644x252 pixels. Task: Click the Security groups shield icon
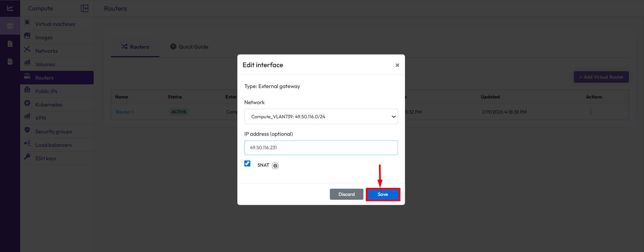(x=28, y=130)
